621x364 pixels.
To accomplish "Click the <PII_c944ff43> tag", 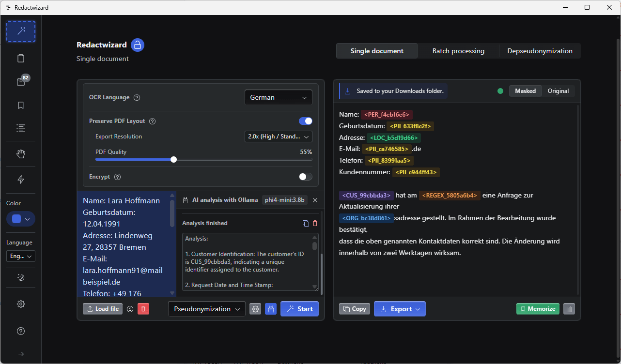I will click(416, 172).
